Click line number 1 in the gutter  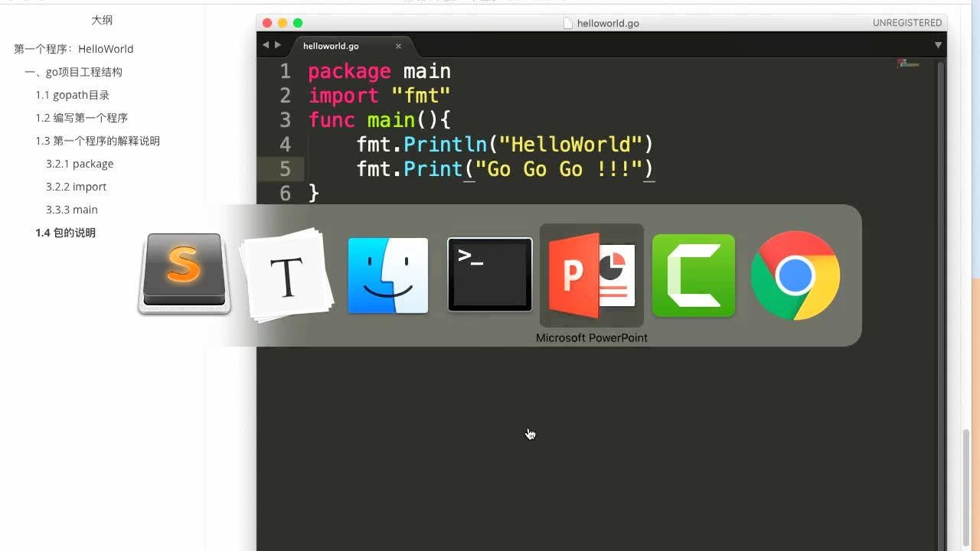click(285, 71)
